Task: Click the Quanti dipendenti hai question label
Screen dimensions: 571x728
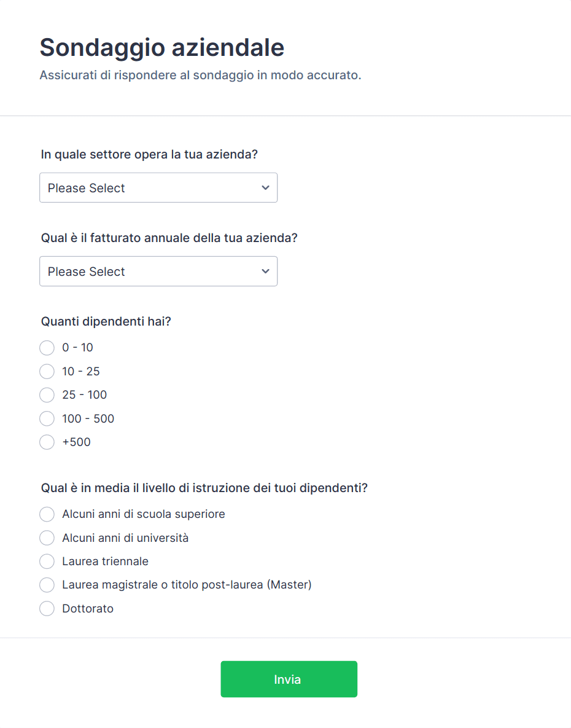Action: [106, 321]
